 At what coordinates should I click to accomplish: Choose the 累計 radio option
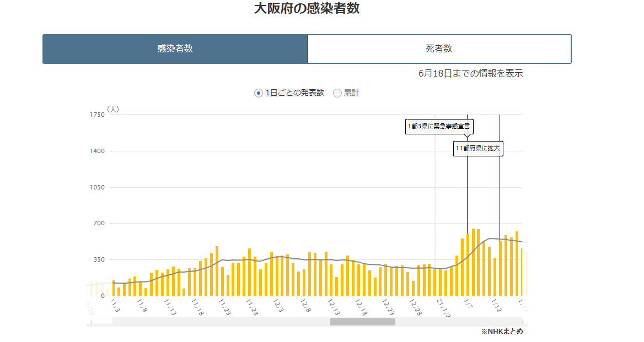coord(337,93)
